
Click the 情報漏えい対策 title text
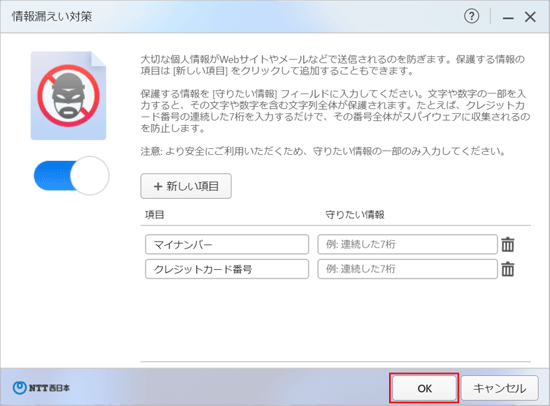52,16
